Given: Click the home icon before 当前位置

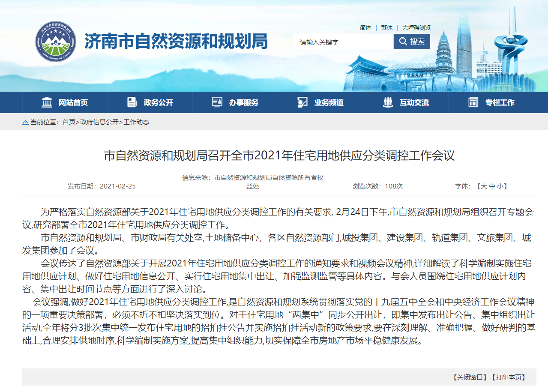Looking at the screenshot, I should (x=25, y=123).
